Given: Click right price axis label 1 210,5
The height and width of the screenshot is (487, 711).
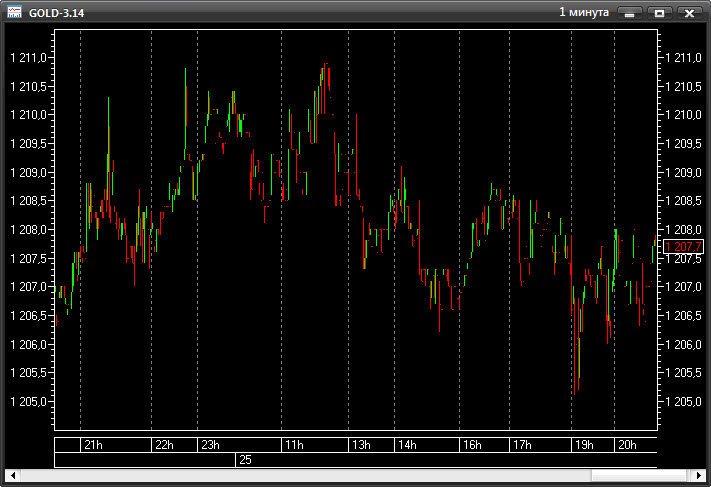Looking at the screenshot, I should 683,86.
